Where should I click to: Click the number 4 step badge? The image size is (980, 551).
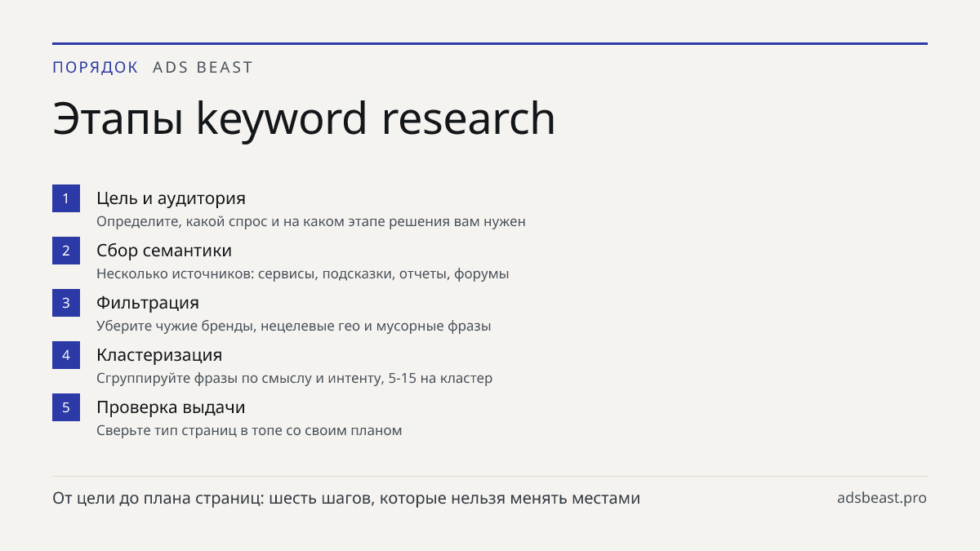[x=66, y=355]
